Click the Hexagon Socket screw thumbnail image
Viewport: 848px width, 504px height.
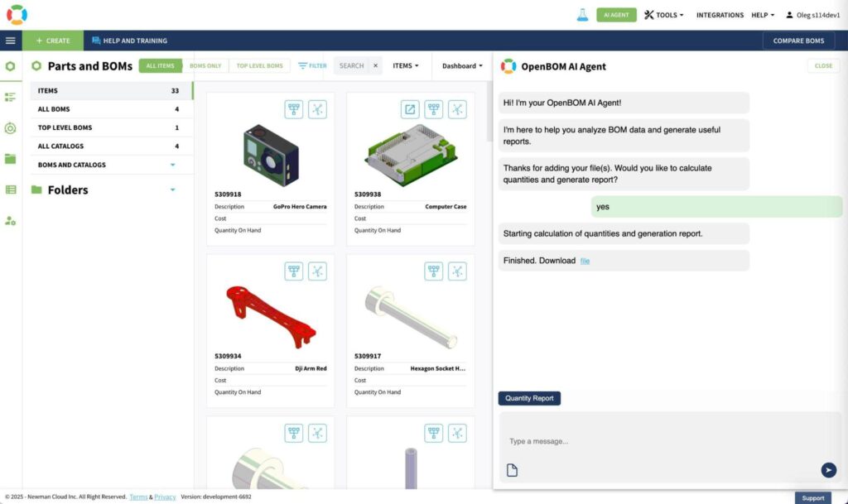pos(411,317)
